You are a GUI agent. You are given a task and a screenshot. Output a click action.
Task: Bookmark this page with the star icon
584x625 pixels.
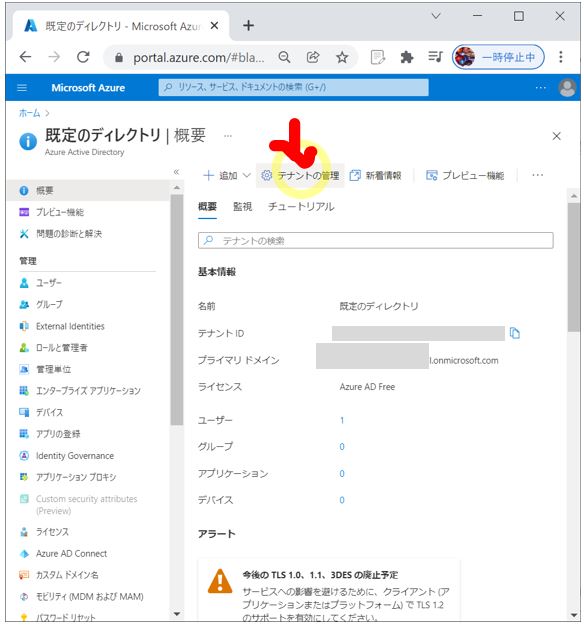(342, 57)
